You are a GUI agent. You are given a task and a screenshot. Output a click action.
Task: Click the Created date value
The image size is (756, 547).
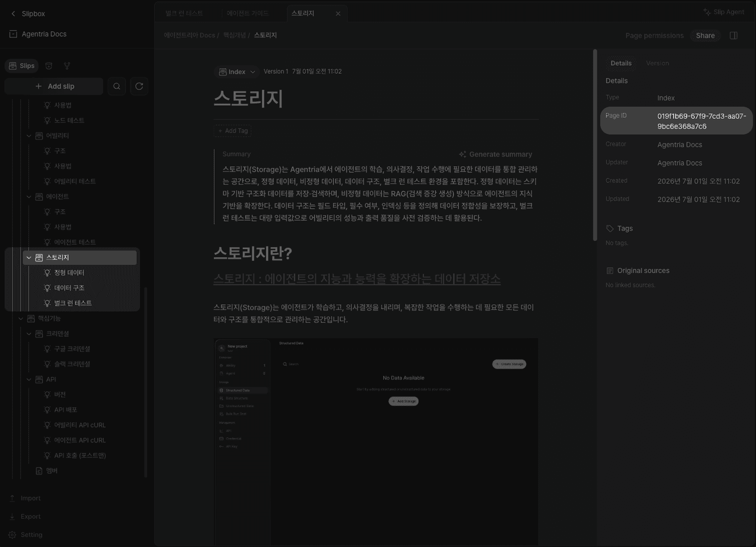[698, 181]
